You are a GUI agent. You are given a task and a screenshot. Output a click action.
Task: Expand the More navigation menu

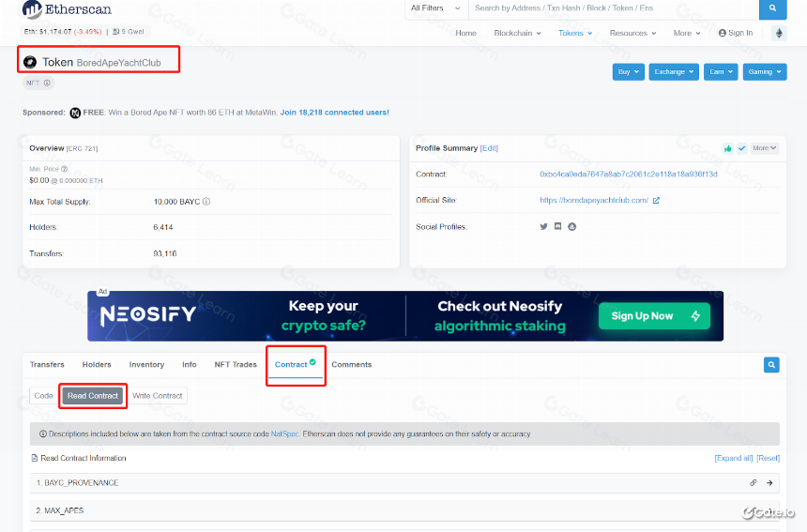pyautogui.click(x=687, y=33)
